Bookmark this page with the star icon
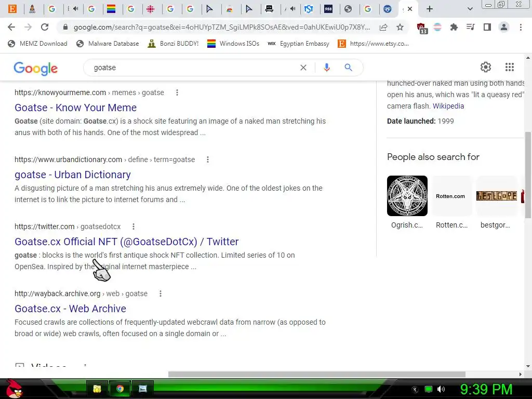532x399 pixels. 400,27
